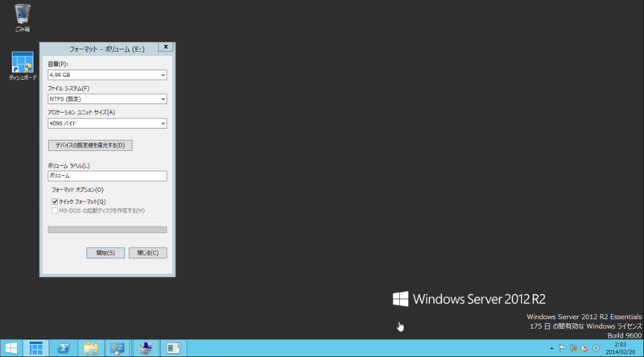The image size is (644, 357).
Task: Open Server Manager from the taskbar
Action: coord(35,348)
